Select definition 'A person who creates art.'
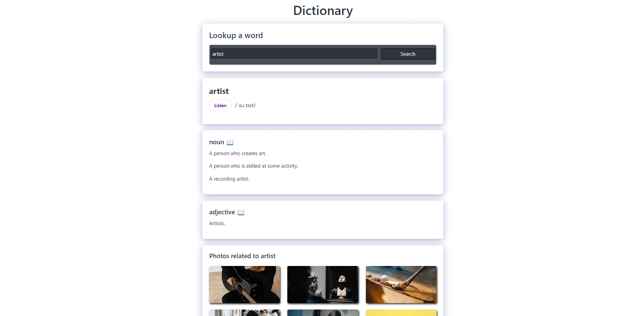The image size is (644, 316). click(238, 153)
